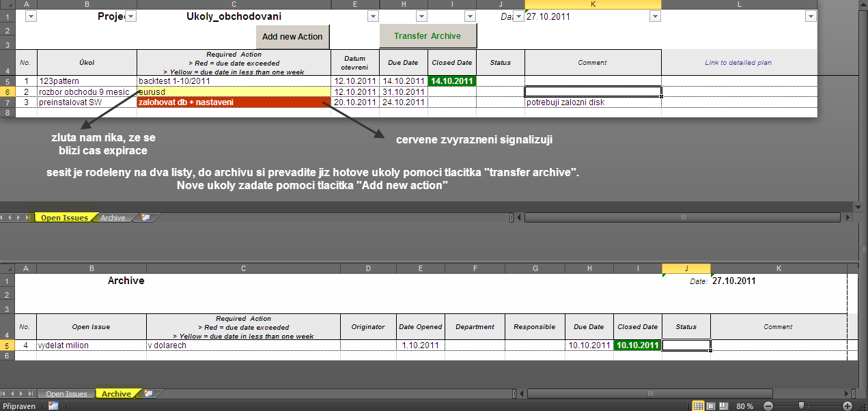Image resolution: width=868 pixels, height=411 pixels.
Task: Go to first sheet arrow in lower pane
Action: coord(4,394)
